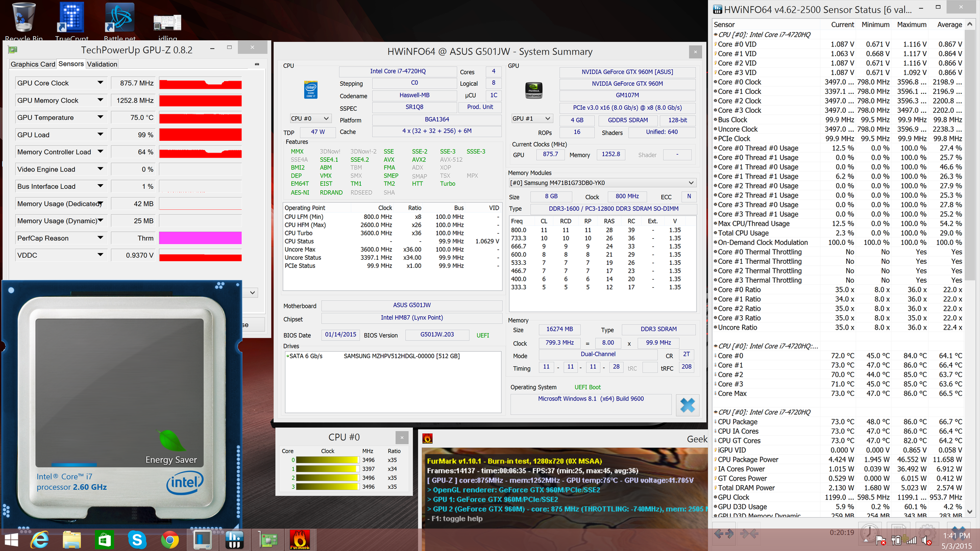Switch to Validation tab in GPU-Z
Screen dimensions: 980x551
tap(102, 64)
